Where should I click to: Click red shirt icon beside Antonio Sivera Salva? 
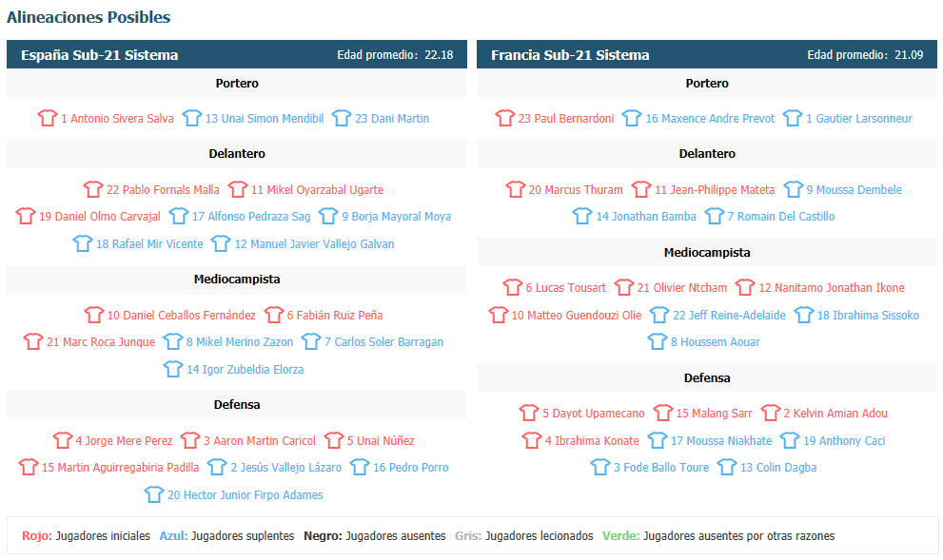47,118
